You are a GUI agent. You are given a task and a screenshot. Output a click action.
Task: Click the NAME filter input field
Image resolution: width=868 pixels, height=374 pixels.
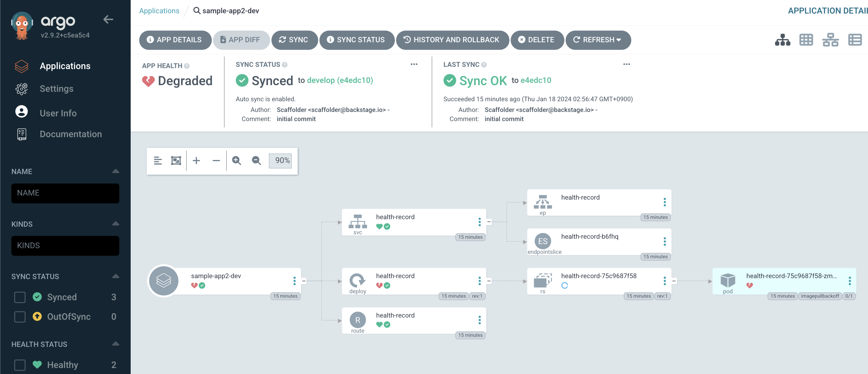[x=65, y=193]
